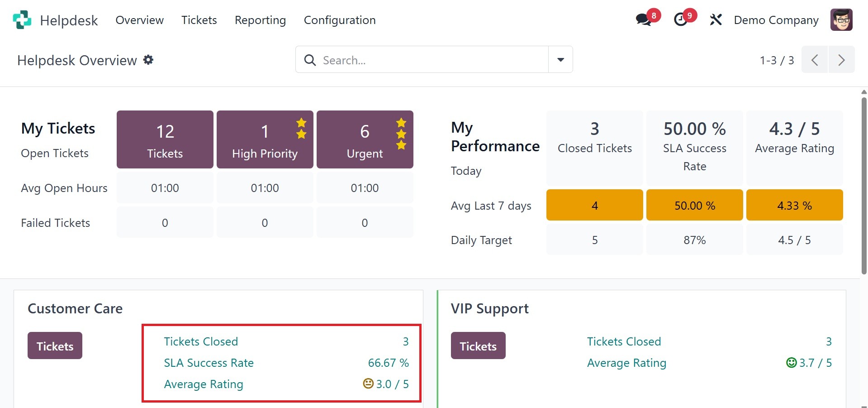Open the Configuration menu
The width and height of the screenshot is (868, 408).
tap(340, 20)
